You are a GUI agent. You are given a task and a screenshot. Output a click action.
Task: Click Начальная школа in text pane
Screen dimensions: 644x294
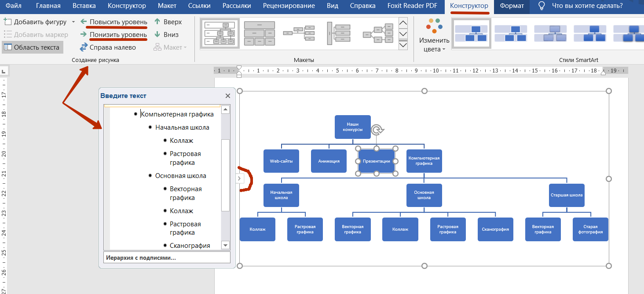click(x=182, y=127)
